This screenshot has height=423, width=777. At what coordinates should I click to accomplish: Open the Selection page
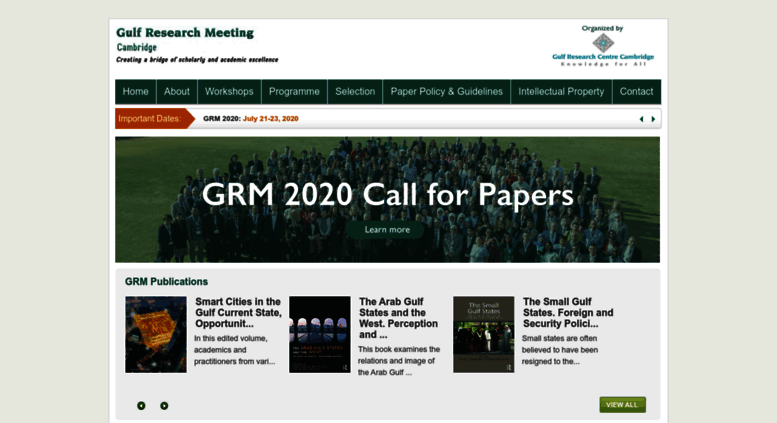pos(355,92)
